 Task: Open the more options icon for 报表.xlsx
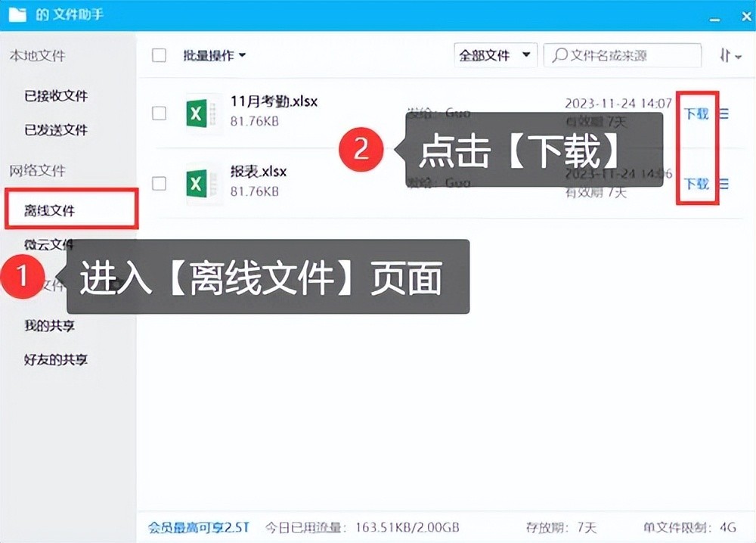pos(723,184)
